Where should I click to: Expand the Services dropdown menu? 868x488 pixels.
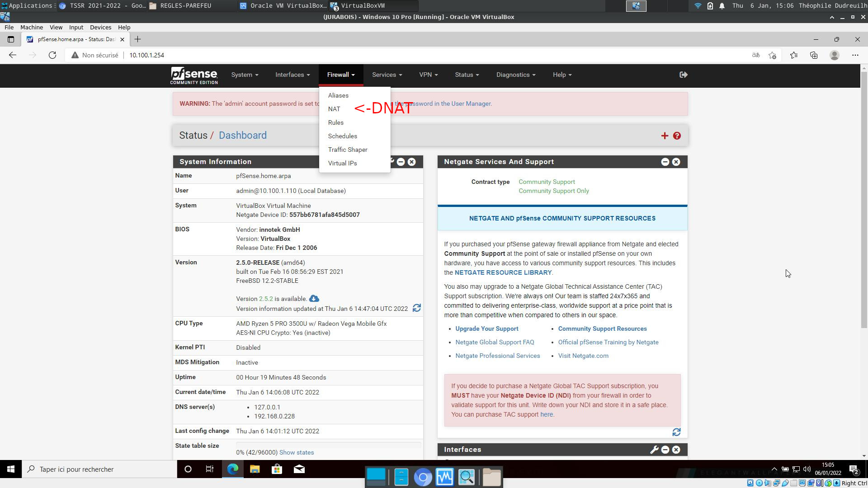click(x=387, y=75)
